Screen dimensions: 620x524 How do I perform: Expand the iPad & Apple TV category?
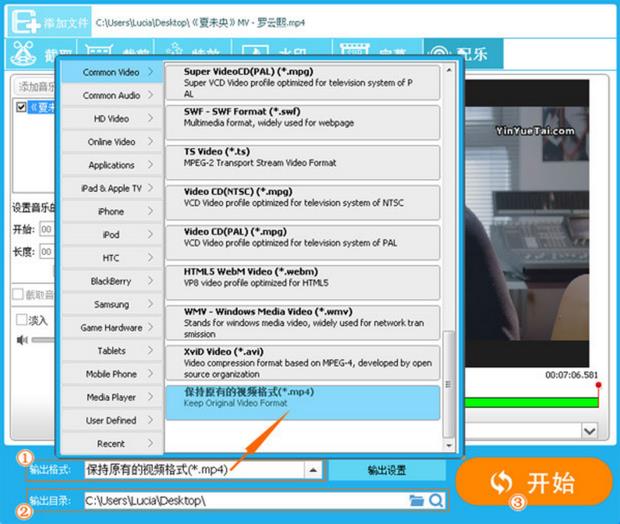(111, 188)
